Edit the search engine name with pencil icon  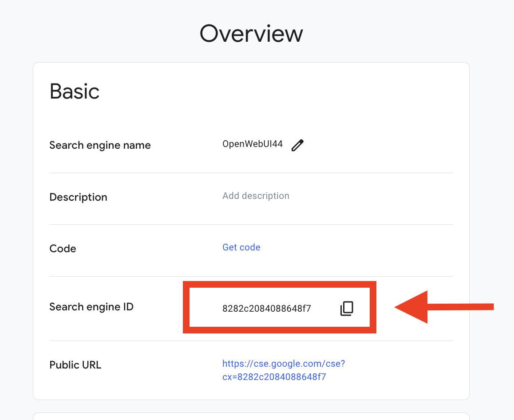298,145
